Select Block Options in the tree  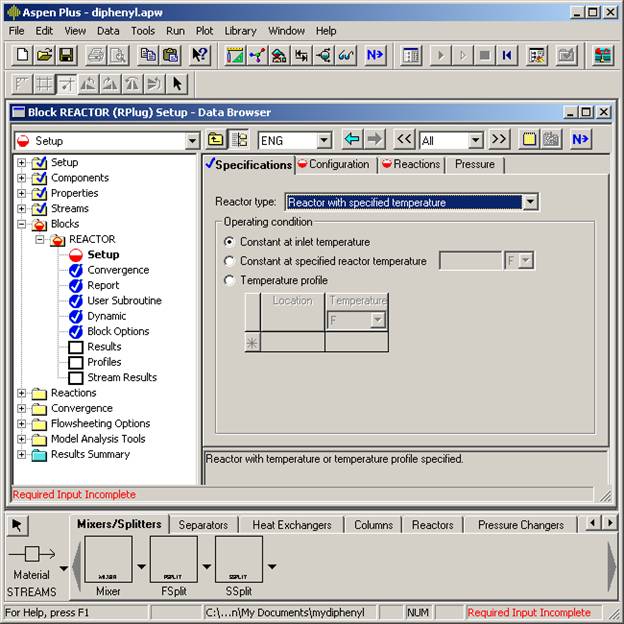118,331
